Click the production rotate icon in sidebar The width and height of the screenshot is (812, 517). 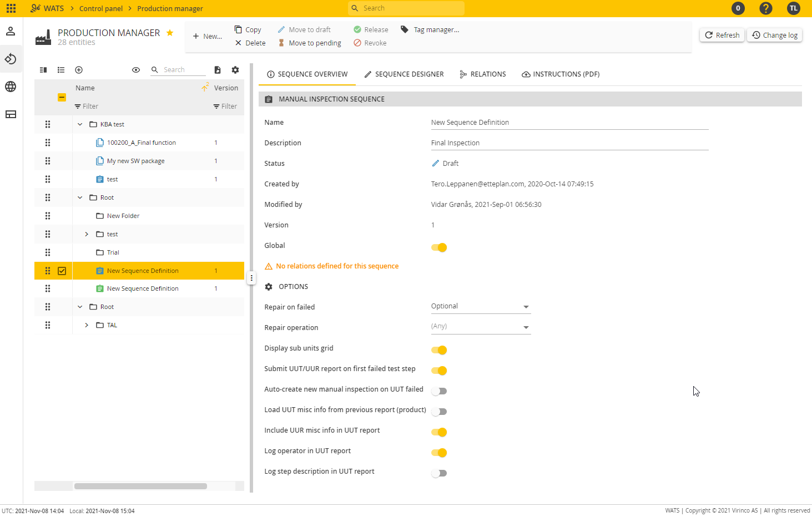click(x=11, y=59)
